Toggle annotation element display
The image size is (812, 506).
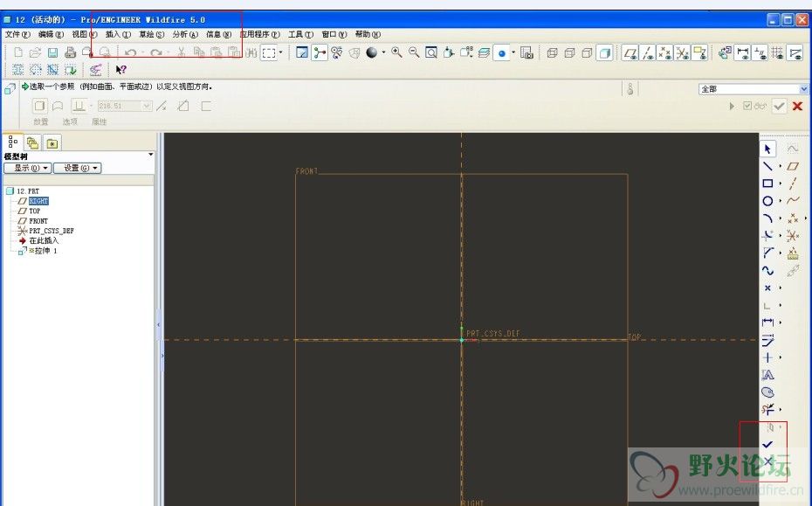pos(700,52)
